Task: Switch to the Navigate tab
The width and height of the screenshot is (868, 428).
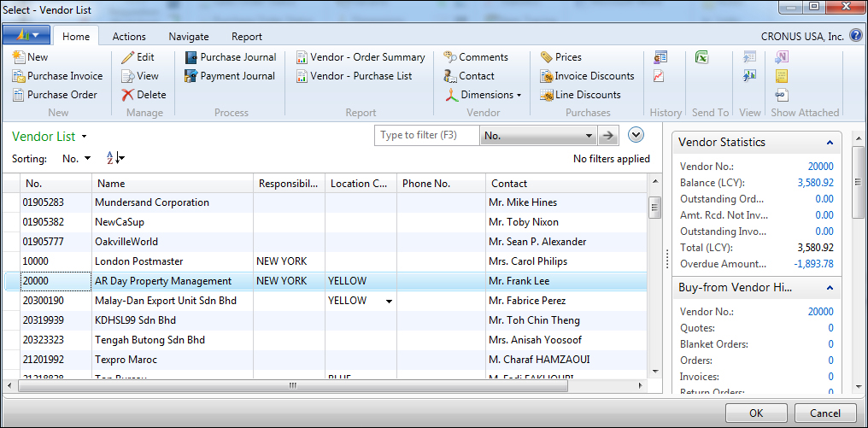Action: coord(189,37)
